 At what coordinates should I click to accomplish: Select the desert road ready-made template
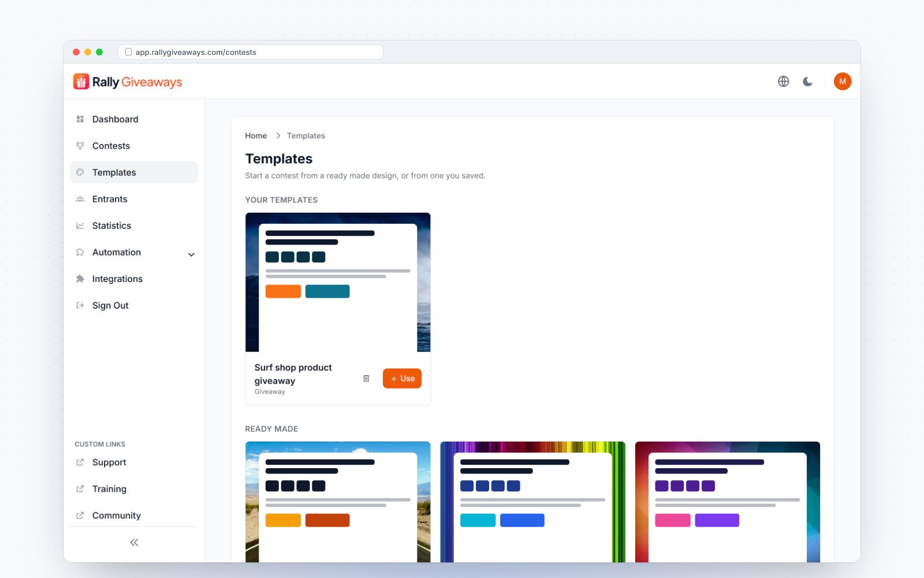tap(338, 502)
